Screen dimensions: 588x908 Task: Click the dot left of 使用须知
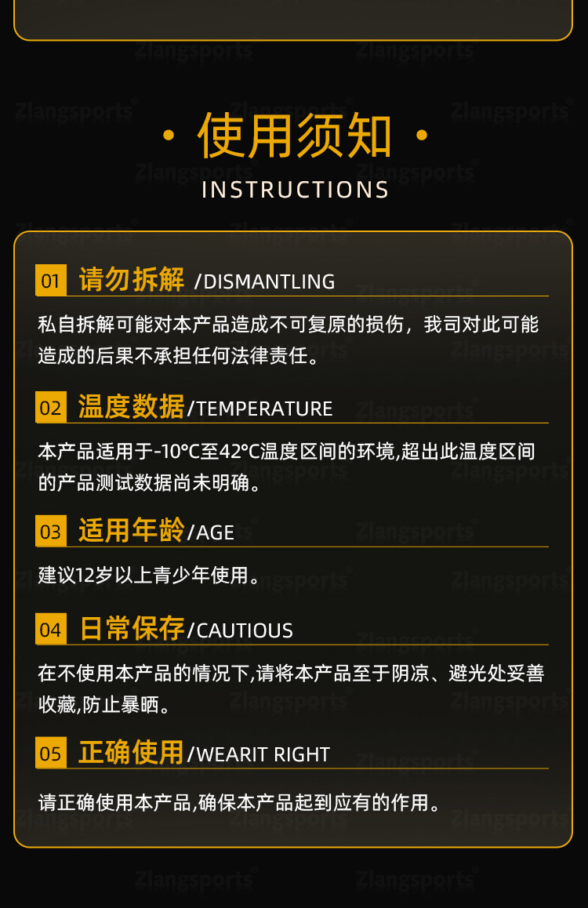[169, 136]
